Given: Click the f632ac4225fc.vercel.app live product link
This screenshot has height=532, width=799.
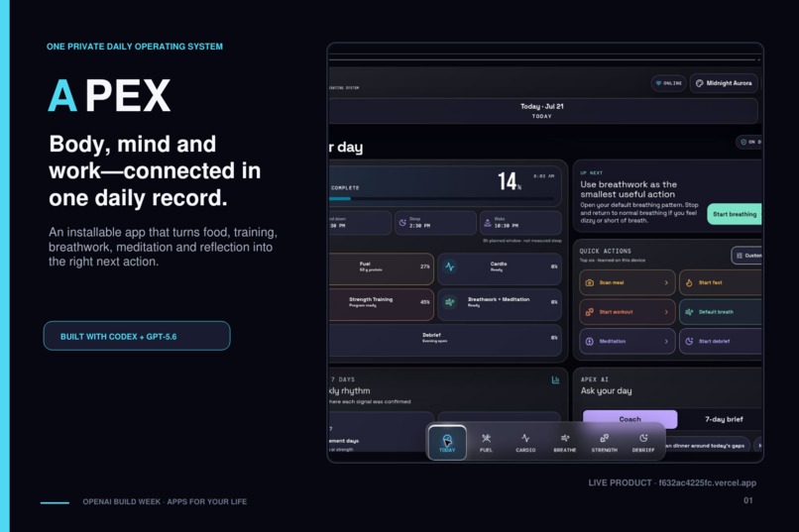Looking at the screenshot, I should tap(707, 482).
